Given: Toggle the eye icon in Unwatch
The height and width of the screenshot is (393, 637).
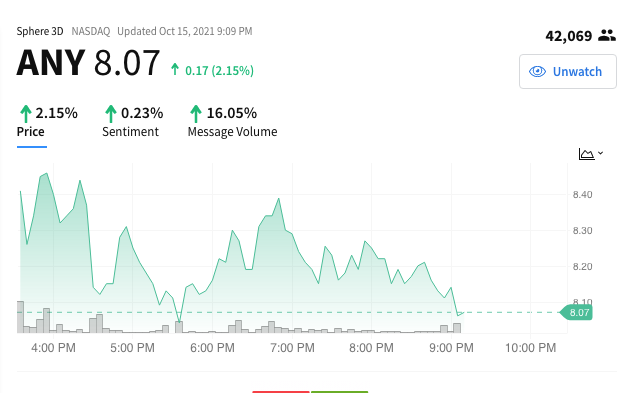Looking at the screenshot, I should (537, 72).
